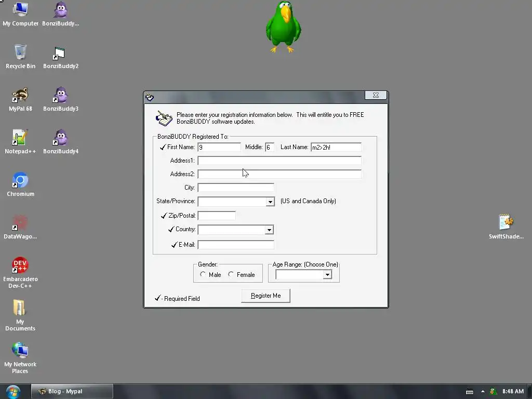Open the Windows Start orb
Image resolution: width=532 pixels, height=399 pixels.
click(x=13, y=392)
